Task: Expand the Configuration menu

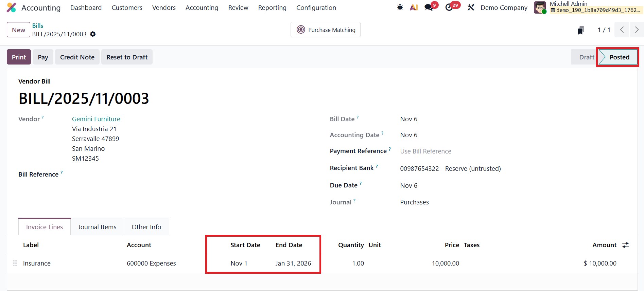Action: [316, 7]
